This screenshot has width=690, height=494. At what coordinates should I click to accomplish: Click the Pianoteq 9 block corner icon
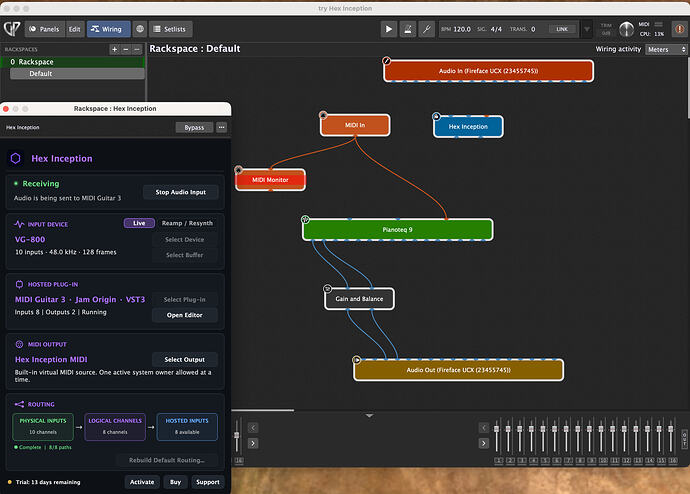point(305,219)
